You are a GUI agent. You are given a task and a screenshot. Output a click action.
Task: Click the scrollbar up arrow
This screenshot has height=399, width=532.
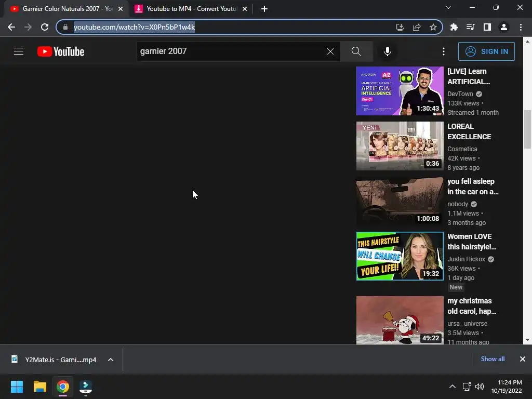point(527,42)
